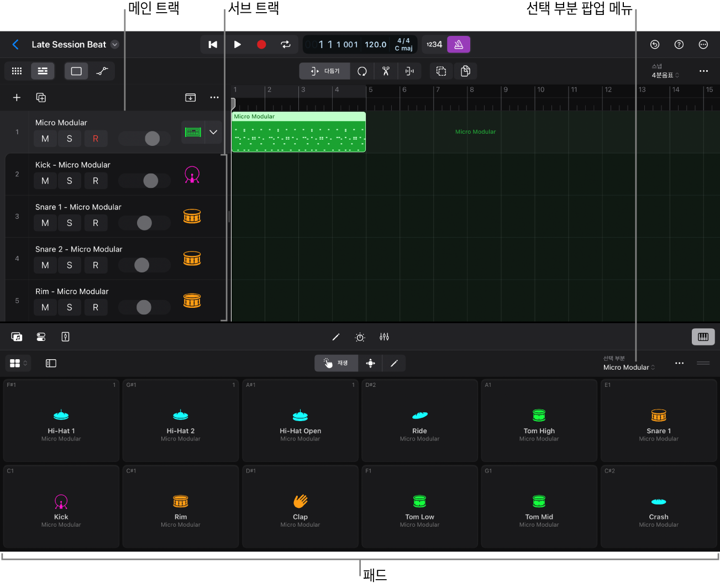The width and height of the screenshot is (720, 588).
Task: Arm recording on the Micro Modular track
Action: click(x=96, y=139)
